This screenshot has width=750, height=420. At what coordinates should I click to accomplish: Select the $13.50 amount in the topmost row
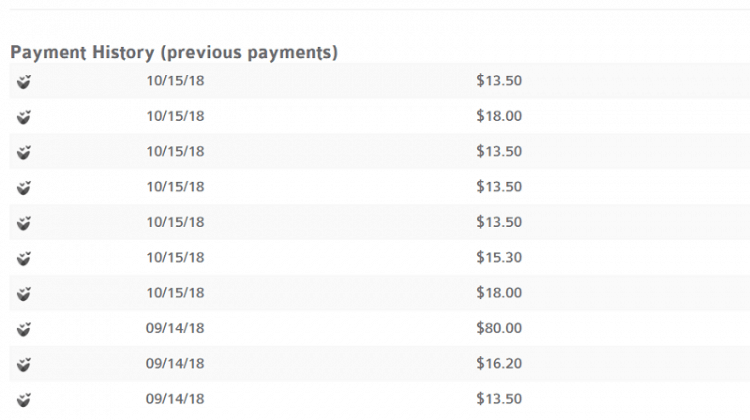(499, 80)
